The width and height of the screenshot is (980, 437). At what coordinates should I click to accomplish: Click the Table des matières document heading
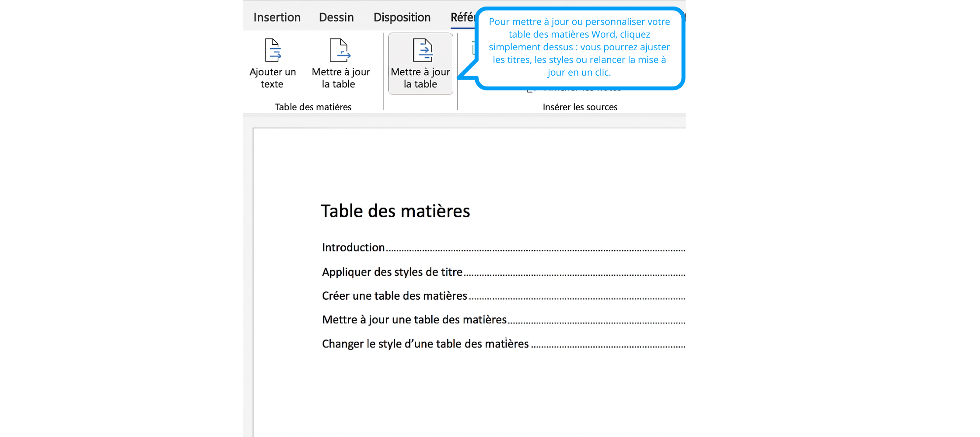(395, 211)
